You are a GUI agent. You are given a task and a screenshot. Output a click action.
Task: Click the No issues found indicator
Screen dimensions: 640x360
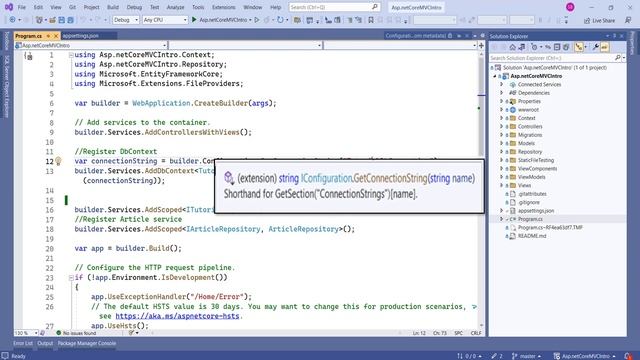click(x=76, y=333)
